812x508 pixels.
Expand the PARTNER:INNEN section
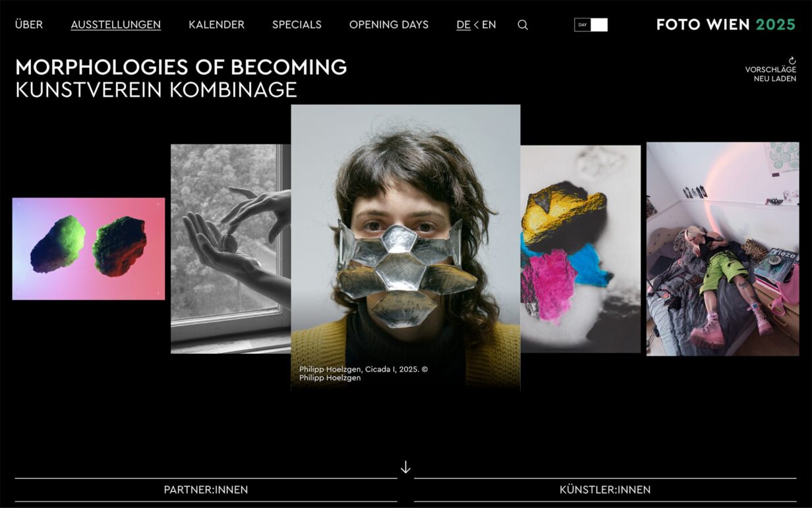(x=206, y=490)
